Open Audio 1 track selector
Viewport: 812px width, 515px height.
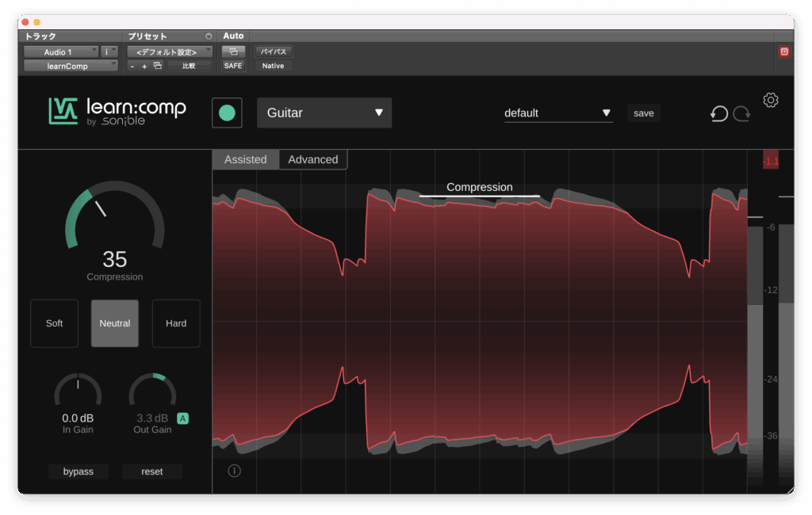point(61,51)
